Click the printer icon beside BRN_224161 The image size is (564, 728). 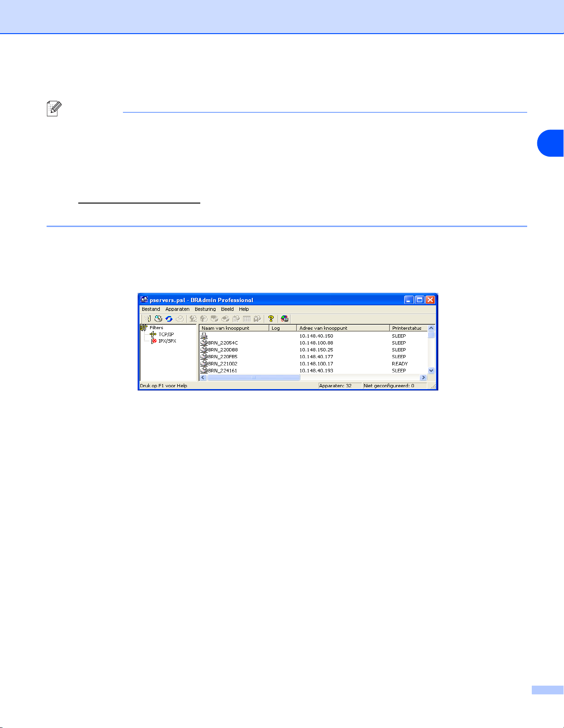coord(204,370)
